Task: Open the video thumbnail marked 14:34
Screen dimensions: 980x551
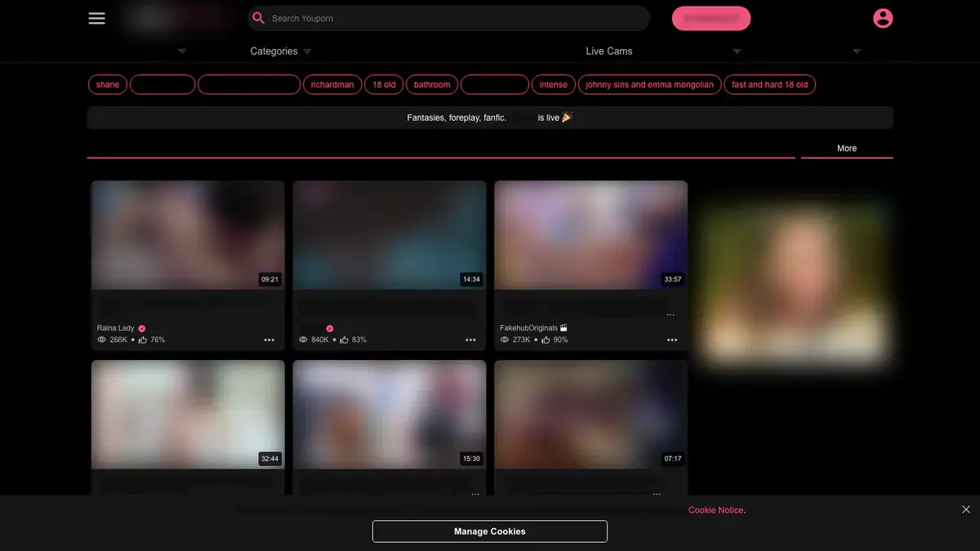Action: coord(390,235)
